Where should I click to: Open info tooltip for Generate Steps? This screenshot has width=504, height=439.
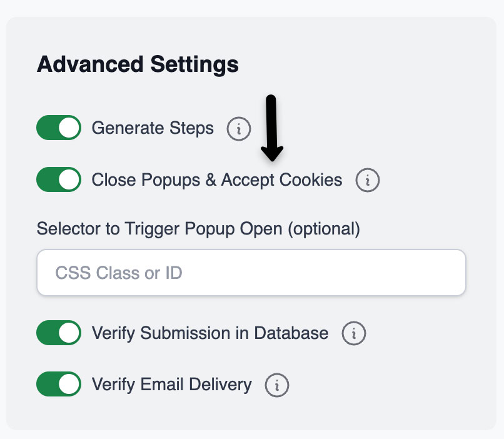point(238,129)
